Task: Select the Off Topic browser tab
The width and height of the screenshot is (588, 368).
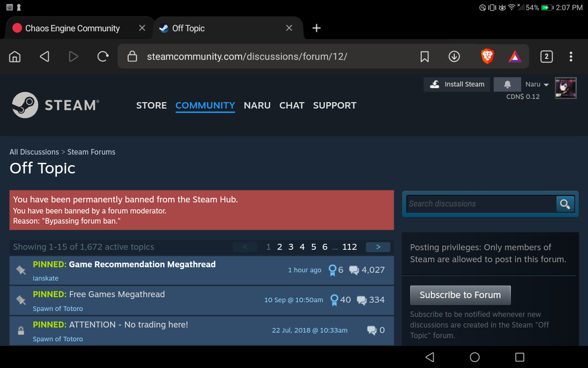Action: (188, 28)
